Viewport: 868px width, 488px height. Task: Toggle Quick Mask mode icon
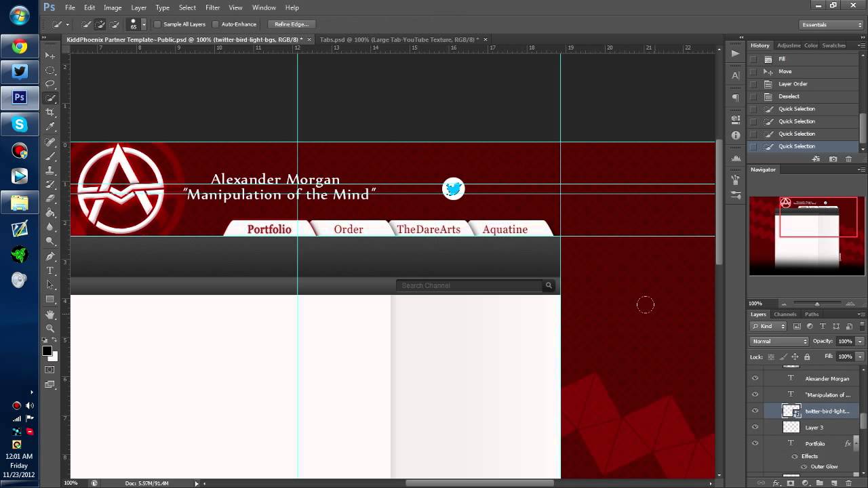click(50, 369)
